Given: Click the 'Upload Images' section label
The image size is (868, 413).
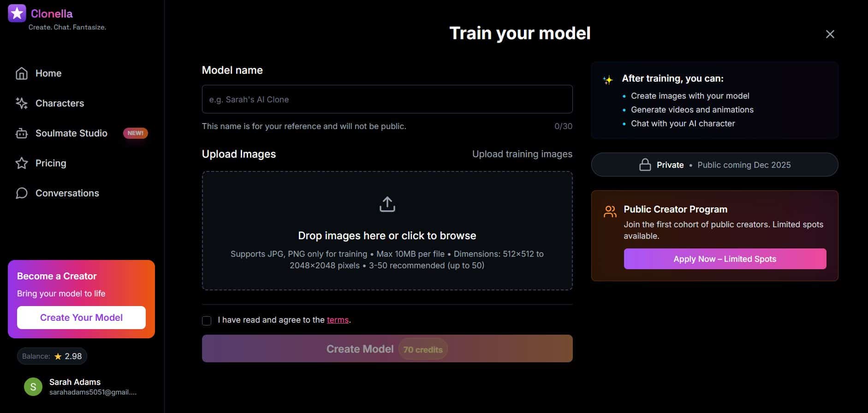Looking at the screenshot, I should tap(239, 154).
